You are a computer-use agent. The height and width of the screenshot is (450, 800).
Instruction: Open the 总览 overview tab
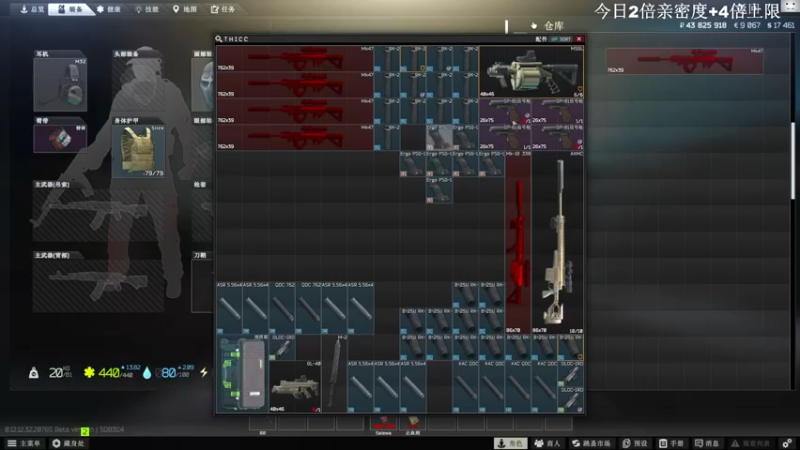(x=32, y=9)
